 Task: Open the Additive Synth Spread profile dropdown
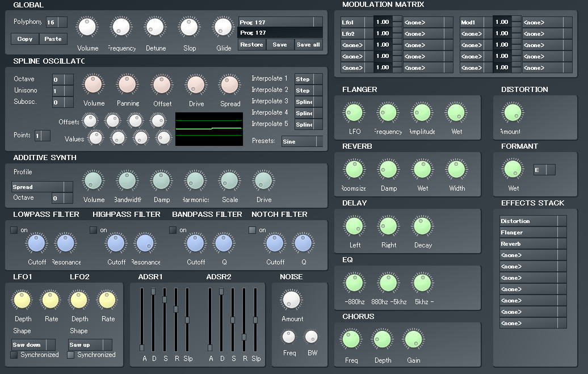pos(42,187)
